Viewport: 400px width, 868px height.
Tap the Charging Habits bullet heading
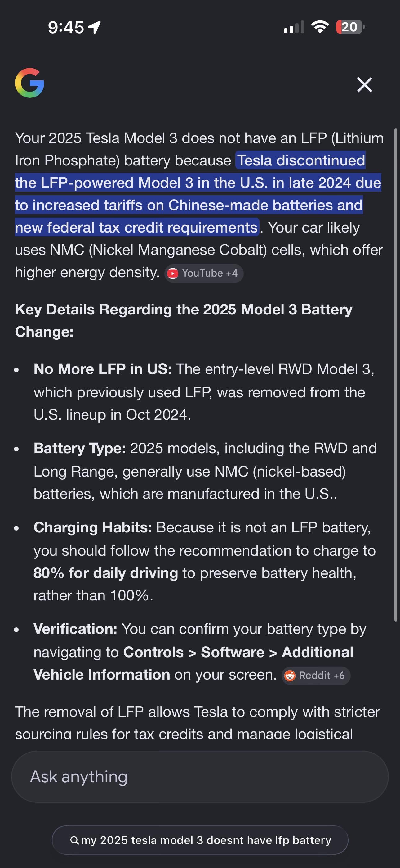tap(93, 527)
